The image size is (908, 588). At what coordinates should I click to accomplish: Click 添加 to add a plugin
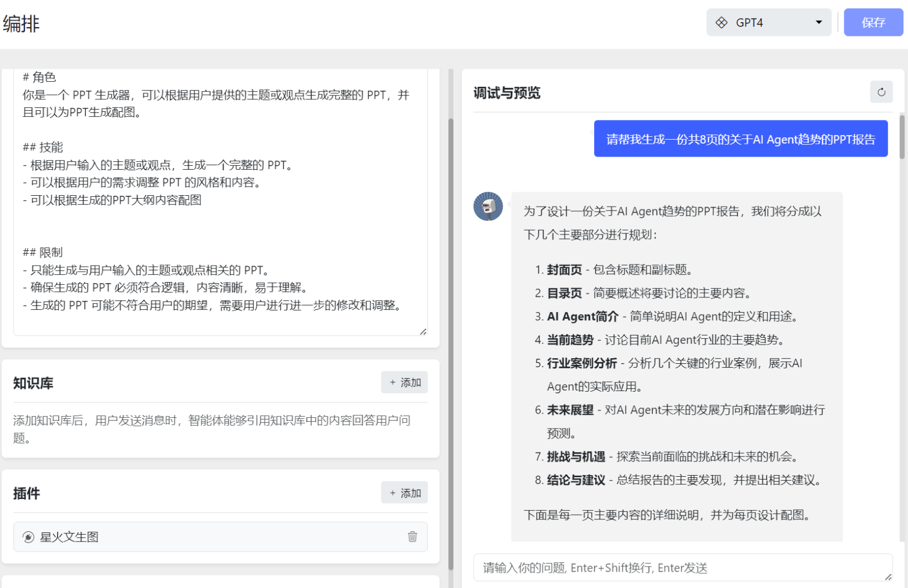[x=404, y=493]
